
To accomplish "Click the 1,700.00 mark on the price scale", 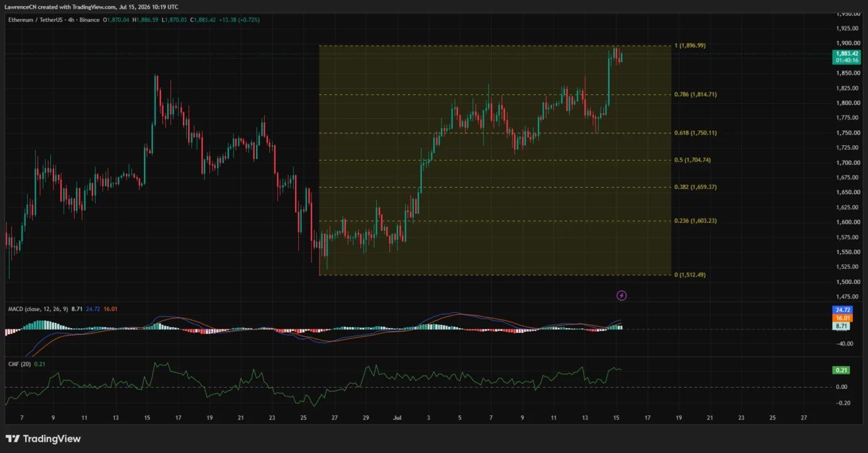I will pyautogui.click(x=845, y=163).
